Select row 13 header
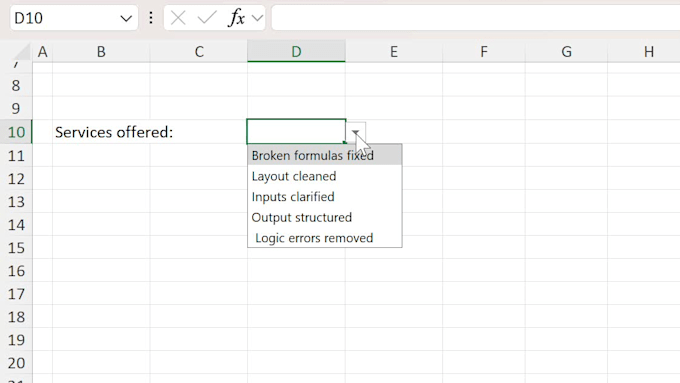The image size is (680, 383). coord(16,202)
